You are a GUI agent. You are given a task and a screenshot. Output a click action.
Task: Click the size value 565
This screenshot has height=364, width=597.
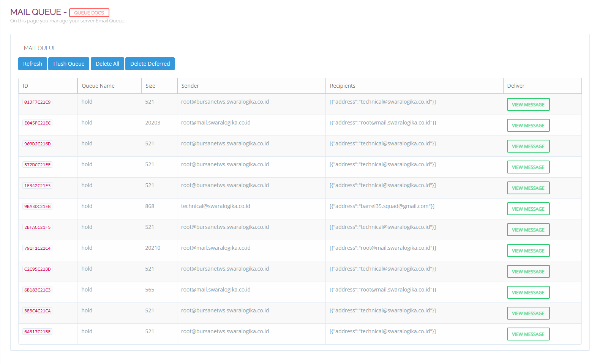point(150,290)
